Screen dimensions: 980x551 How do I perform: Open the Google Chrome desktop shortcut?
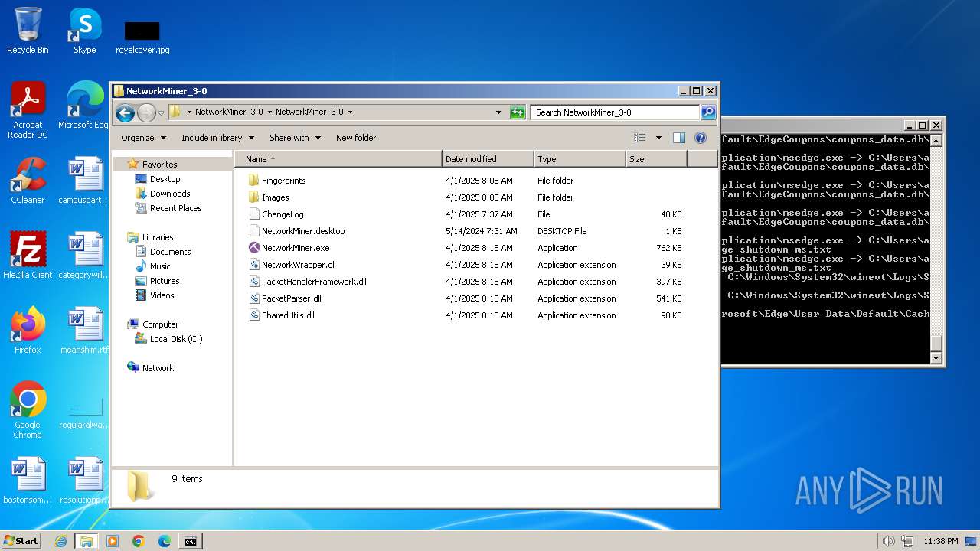point(28,410)
